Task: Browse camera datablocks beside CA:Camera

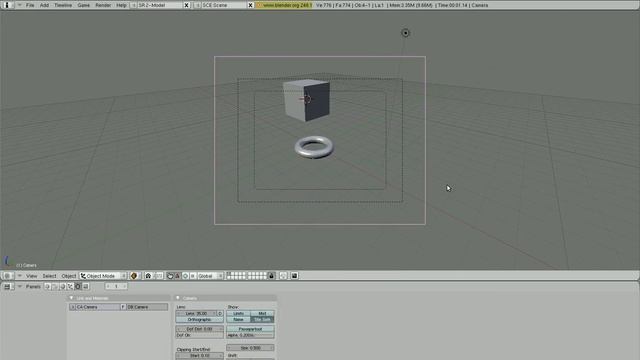Action: pos(73,307)
